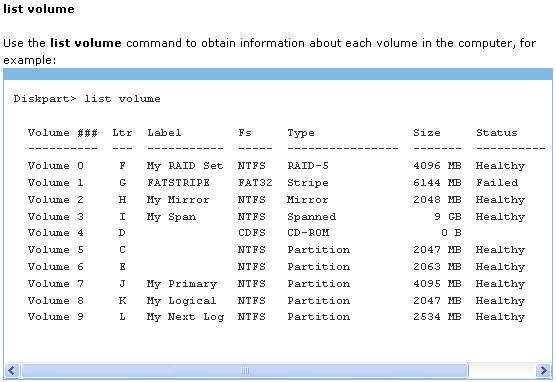The image size is (556, 382).
Task: Click the 'CDFS' file system value
Action: (x=252, y=233)
